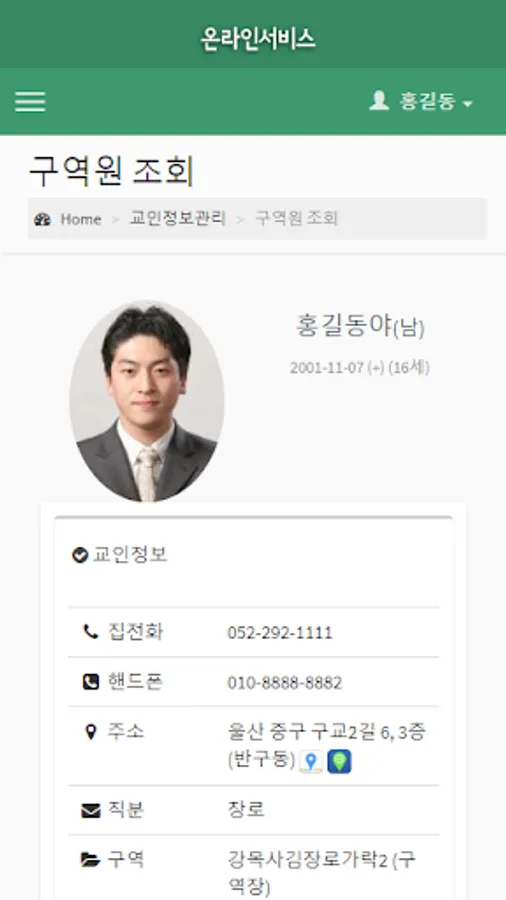Image resolution: width=506 pixels, height=900 pixels.
Task: Open 교인정보관리 breadcrumb link
Action: click(178, 219)
